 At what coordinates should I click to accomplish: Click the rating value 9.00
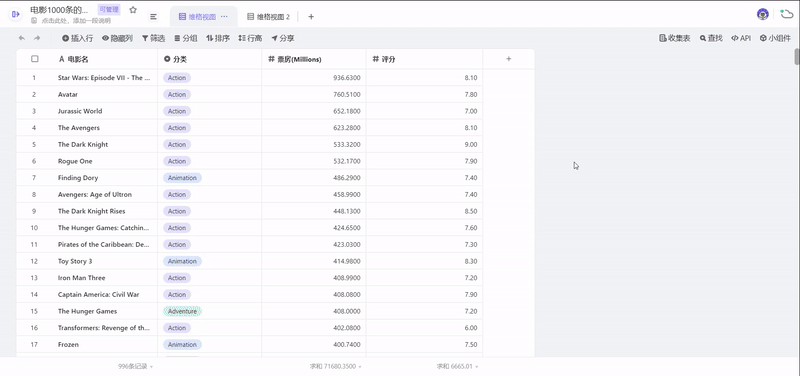click(x=470, y=144)
